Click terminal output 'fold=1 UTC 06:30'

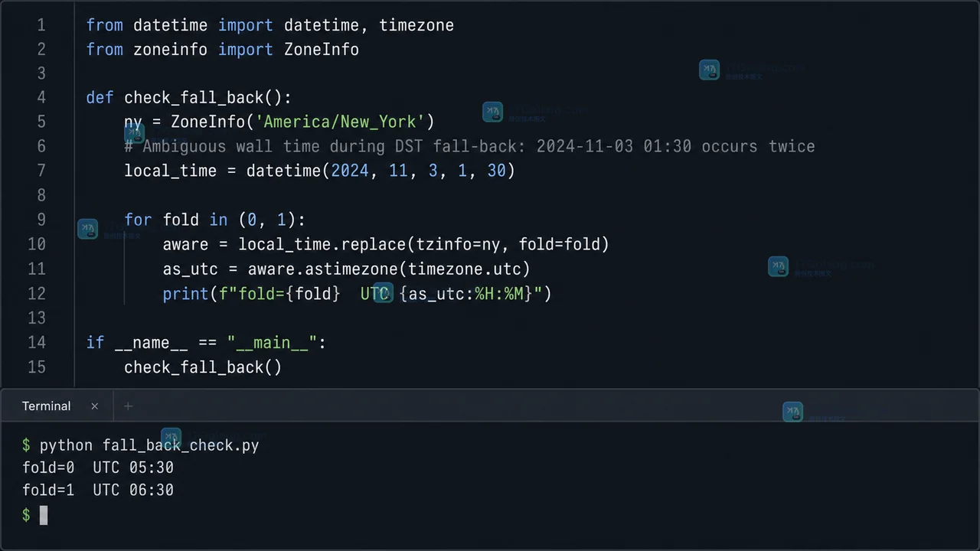point(98,491)
